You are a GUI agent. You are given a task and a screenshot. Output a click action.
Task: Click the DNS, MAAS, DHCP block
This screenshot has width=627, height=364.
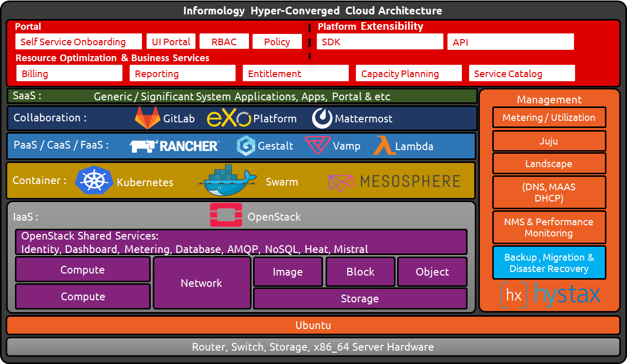click(x=549, y=192)
